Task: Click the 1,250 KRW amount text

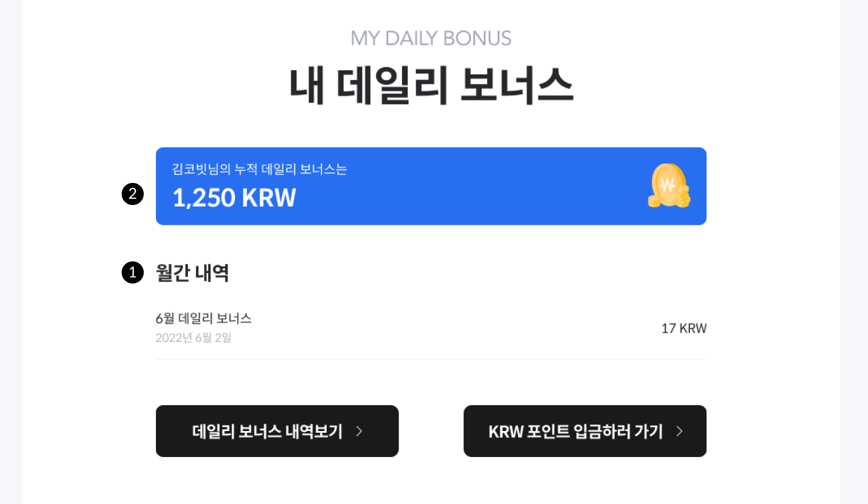Action: point(234,198)
